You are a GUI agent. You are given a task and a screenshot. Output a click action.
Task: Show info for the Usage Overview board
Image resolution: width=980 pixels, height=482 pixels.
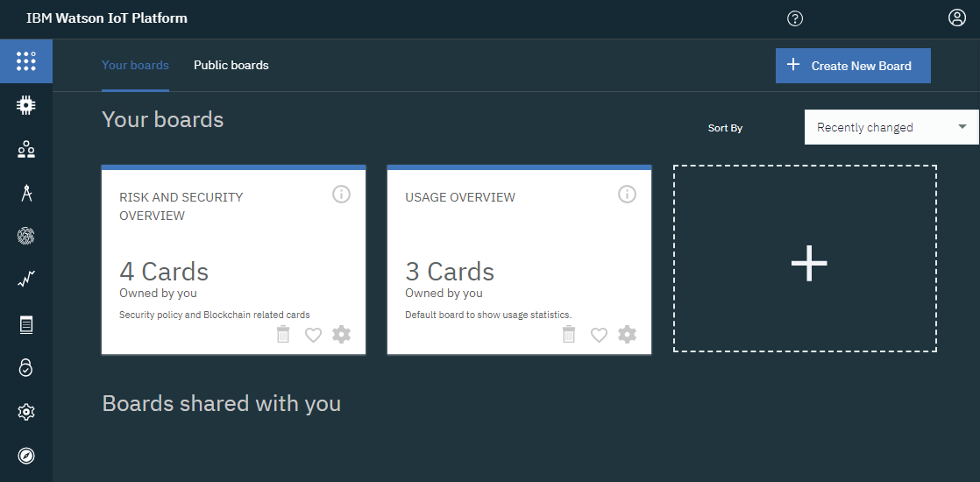point(627,195)
